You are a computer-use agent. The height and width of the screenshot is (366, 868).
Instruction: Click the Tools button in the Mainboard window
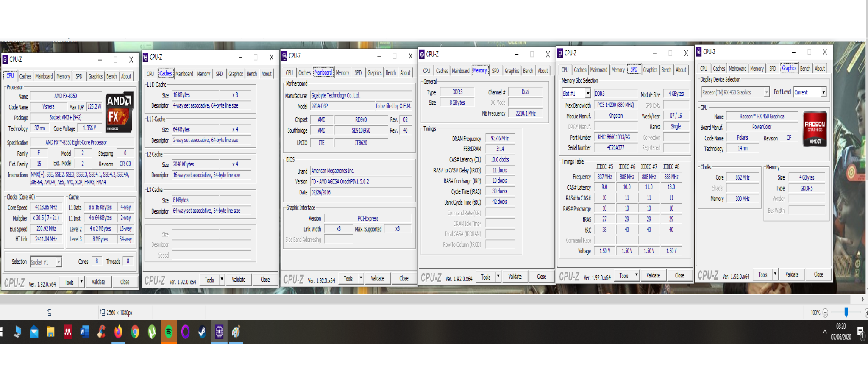tap(348, 278)
